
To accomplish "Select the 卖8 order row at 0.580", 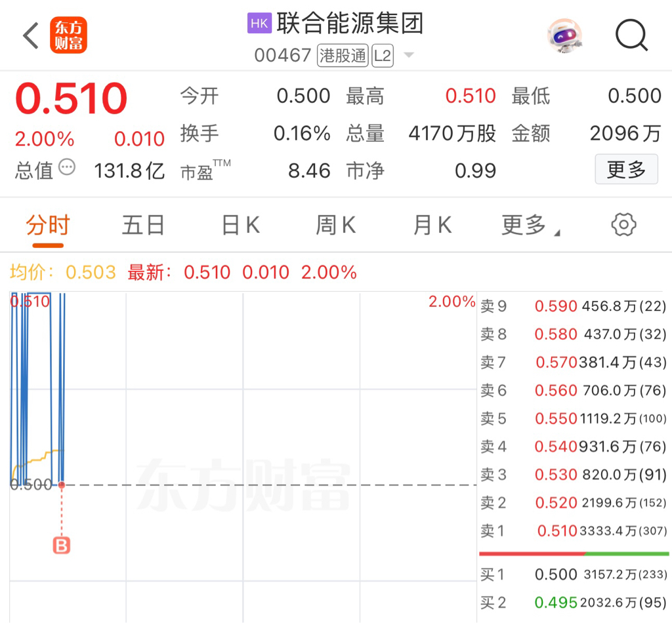I will (574, 334).
